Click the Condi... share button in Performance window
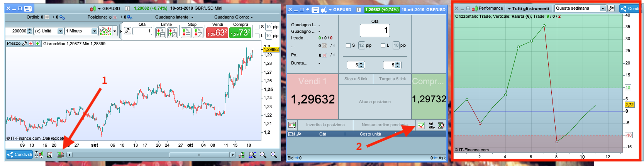This screenshot has height=166, width=644. (x=629, y=8)
